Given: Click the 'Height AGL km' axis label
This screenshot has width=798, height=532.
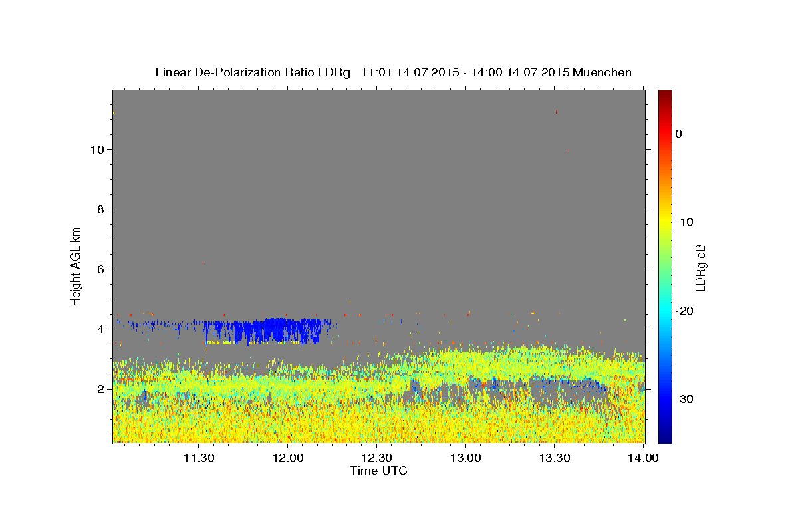Looking at the screenshot, I should coord(76,265).
